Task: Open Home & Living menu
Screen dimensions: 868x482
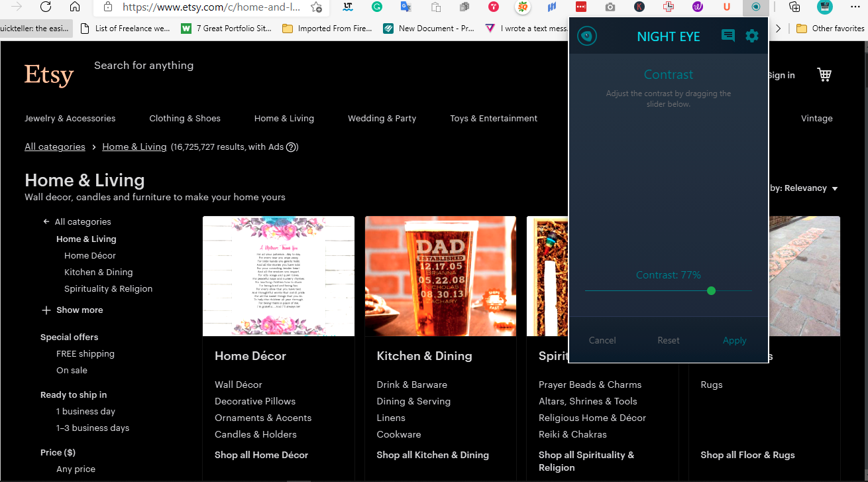Action: pyautogui.click(x=284, y=118)
